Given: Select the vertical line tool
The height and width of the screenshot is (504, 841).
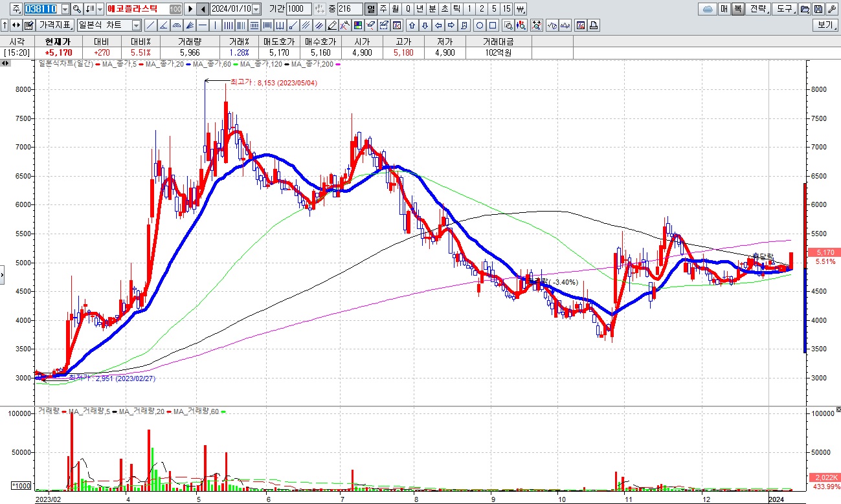Looking at the screenshot, I should [x=215, y=25].
